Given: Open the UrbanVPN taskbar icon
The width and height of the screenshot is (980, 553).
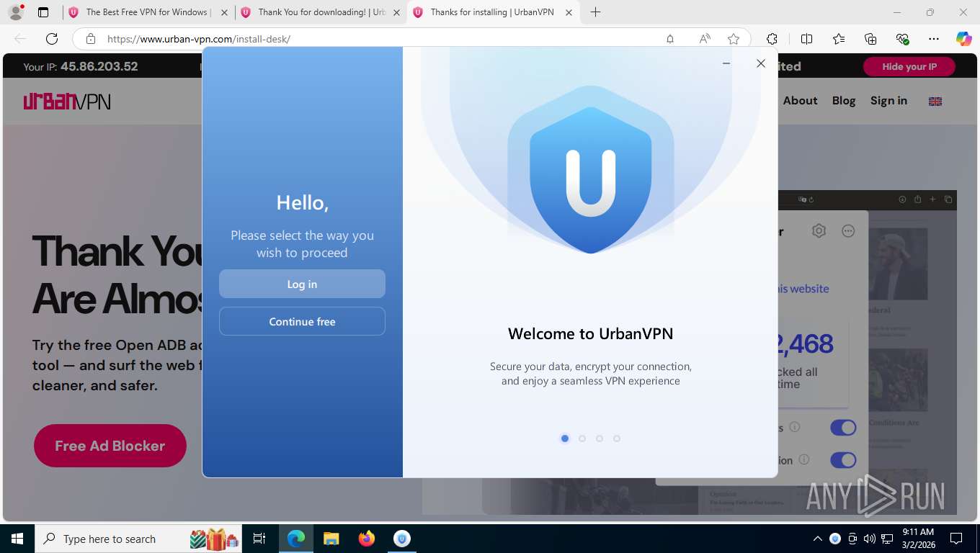Looking at the screenshot, I should 402,539.
